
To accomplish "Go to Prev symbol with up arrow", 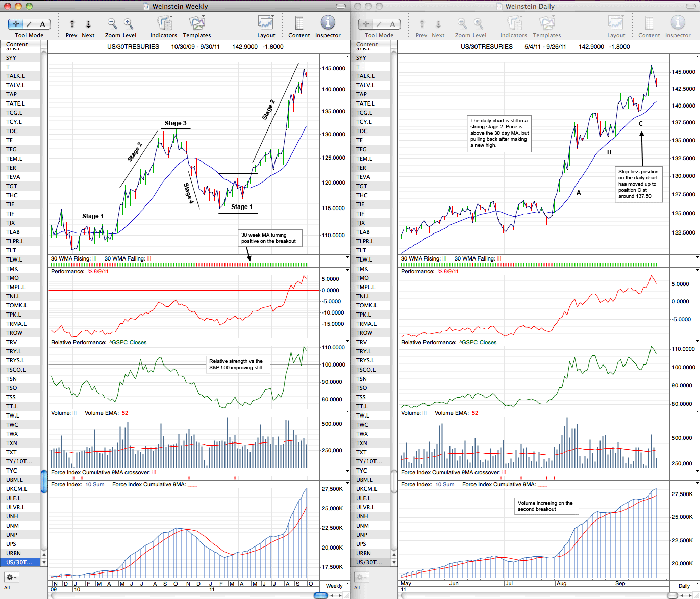I will coord(72,24).
